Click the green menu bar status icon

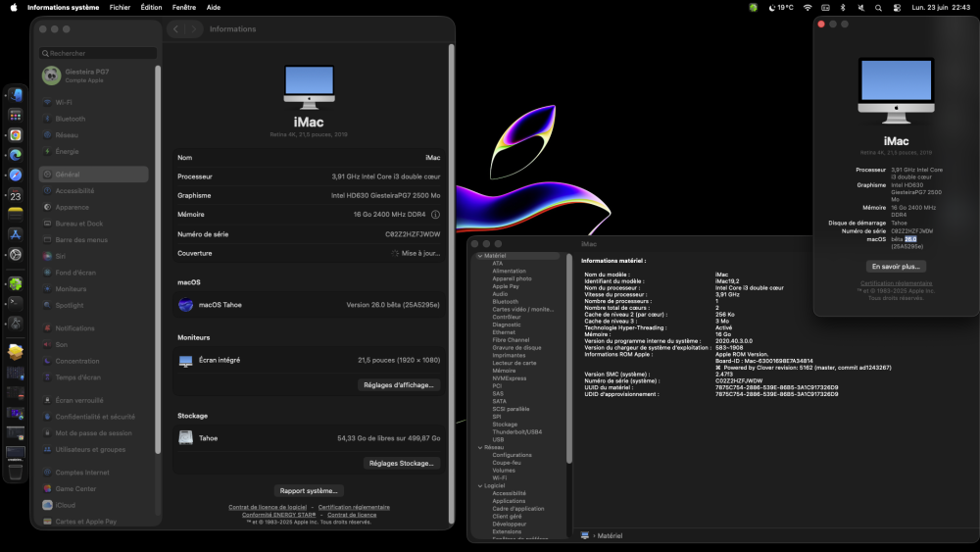pos(753,8)
